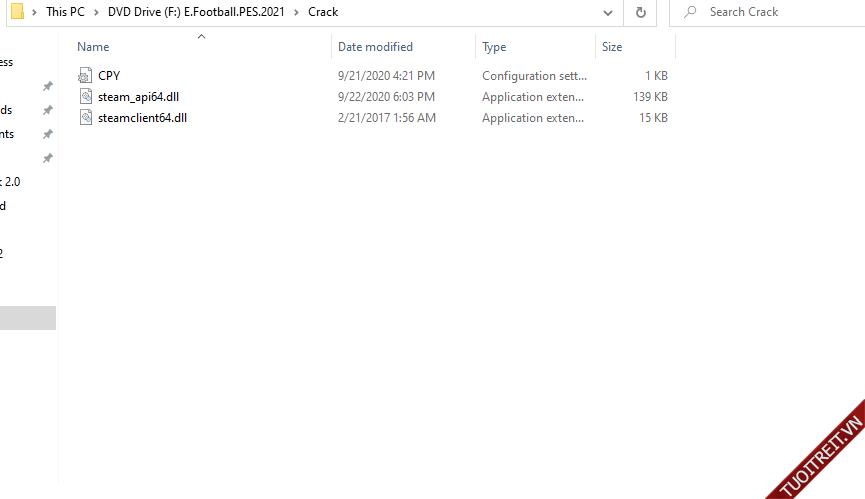The width and height of the screenshot is (865, 499).
Task: Click the steamclient64.dll file icon
Action: 85,118
